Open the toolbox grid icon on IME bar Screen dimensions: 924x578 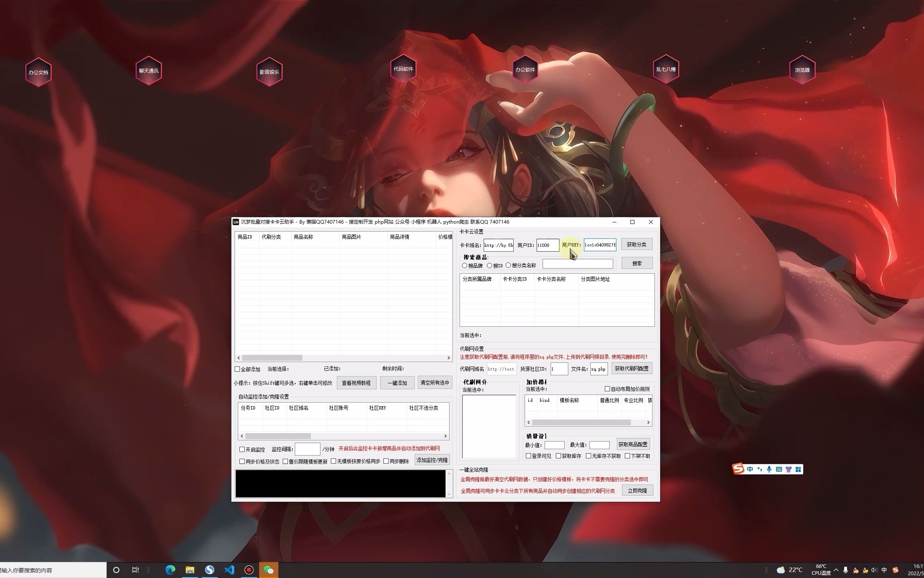coord(798,469)
